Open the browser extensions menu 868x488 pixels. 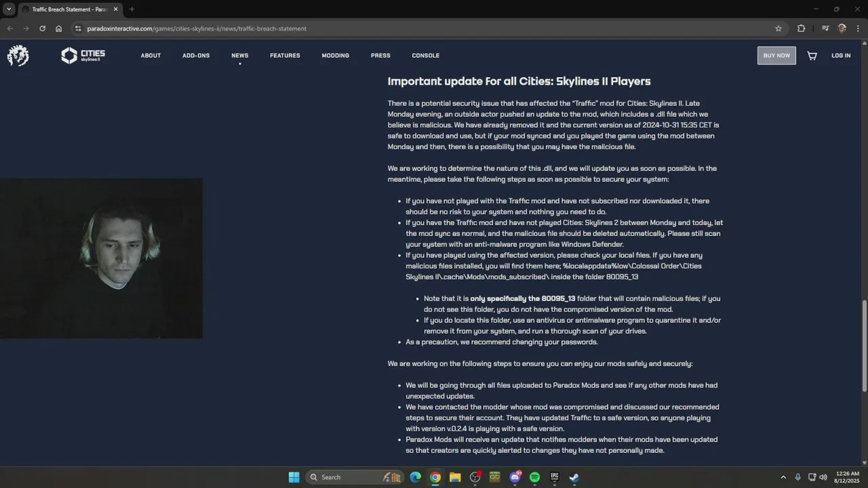tap(802, 28)
